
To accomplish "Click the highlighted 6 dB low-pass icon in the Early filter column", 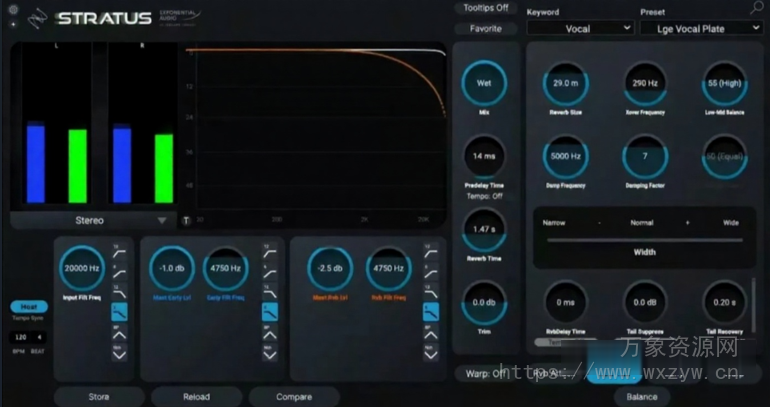I will (270, 312).
